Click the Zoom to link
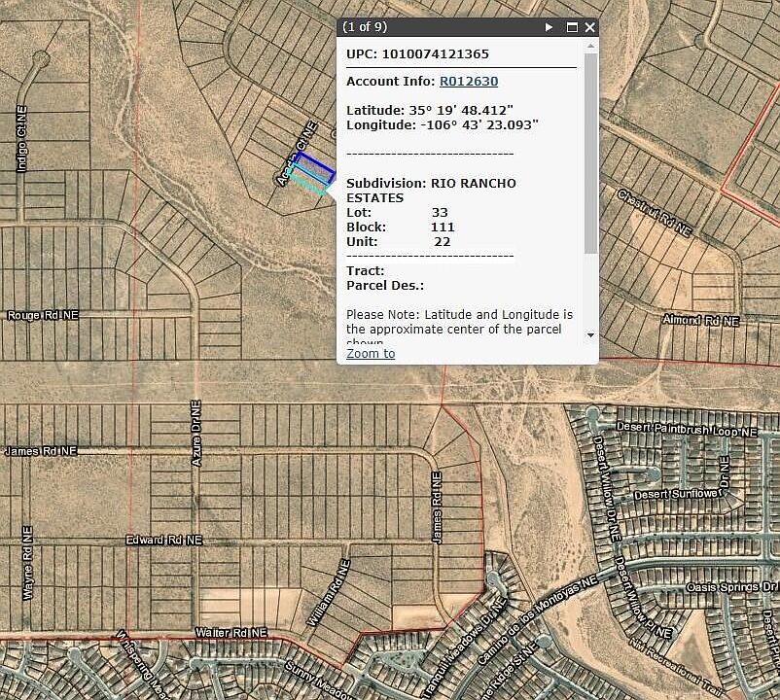This screenshot has width=780, height=700. 371,353
